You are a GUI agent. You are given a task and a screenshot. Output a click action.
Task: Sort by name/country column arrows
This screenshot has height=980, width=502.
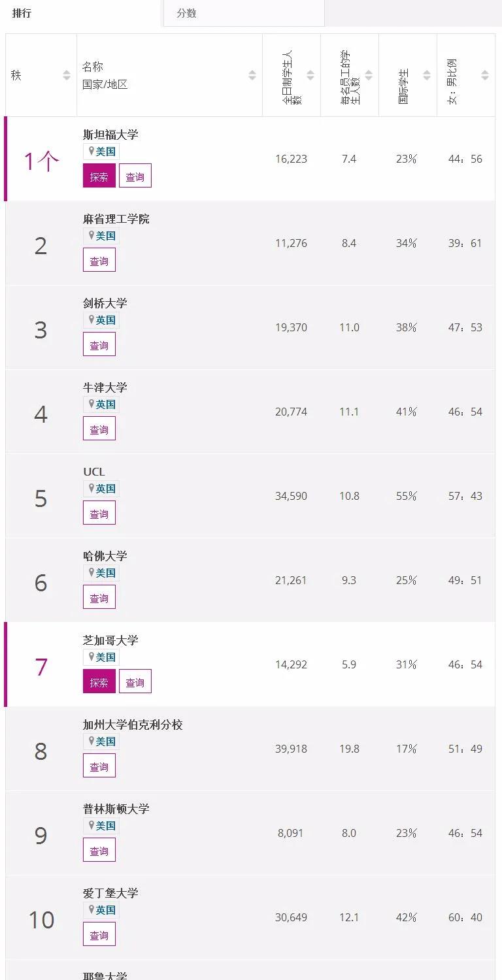pos(252,75)
